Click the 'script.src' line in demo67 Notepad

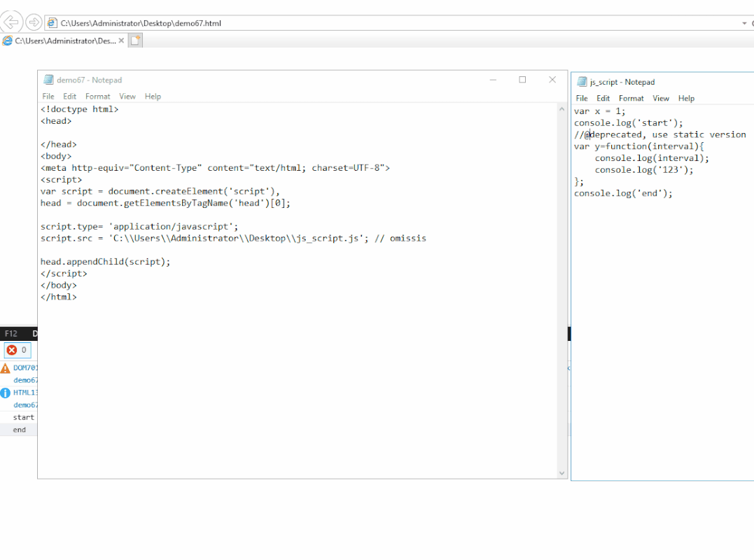[233, 239]
